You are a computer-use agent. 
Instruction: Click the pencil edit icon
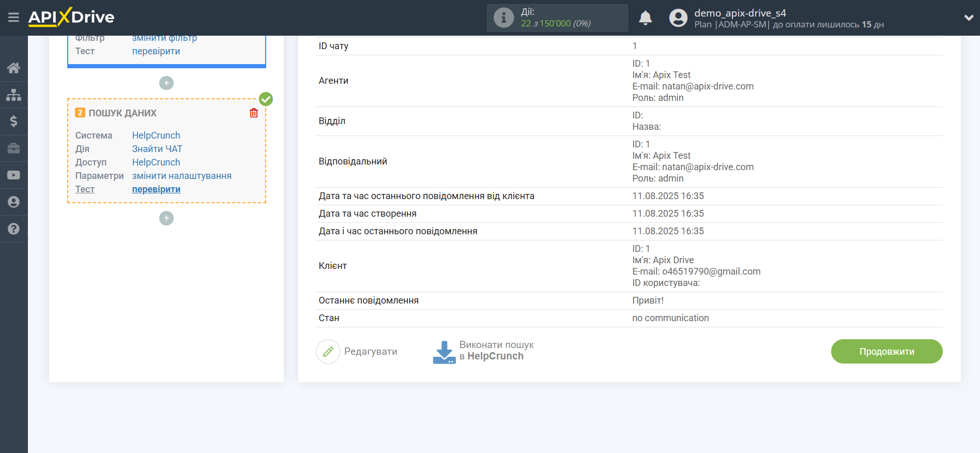(x=328, y=352)
